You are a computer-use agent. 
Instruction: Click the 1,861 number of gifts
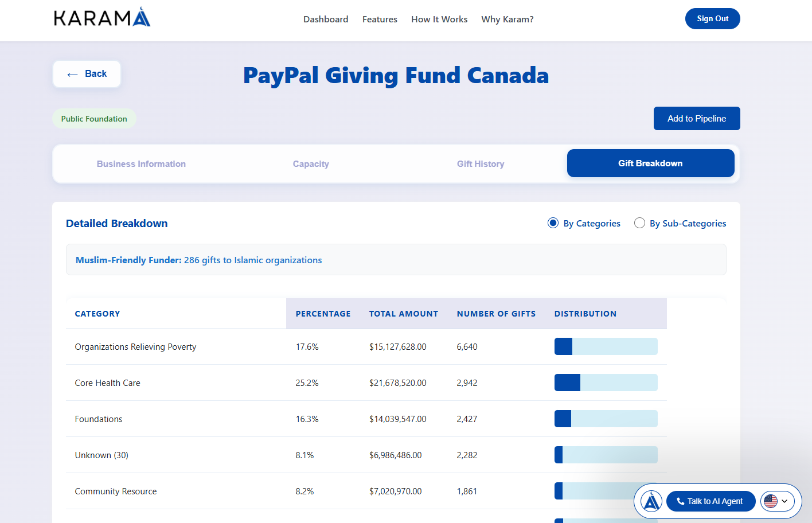tap(467, 491)
